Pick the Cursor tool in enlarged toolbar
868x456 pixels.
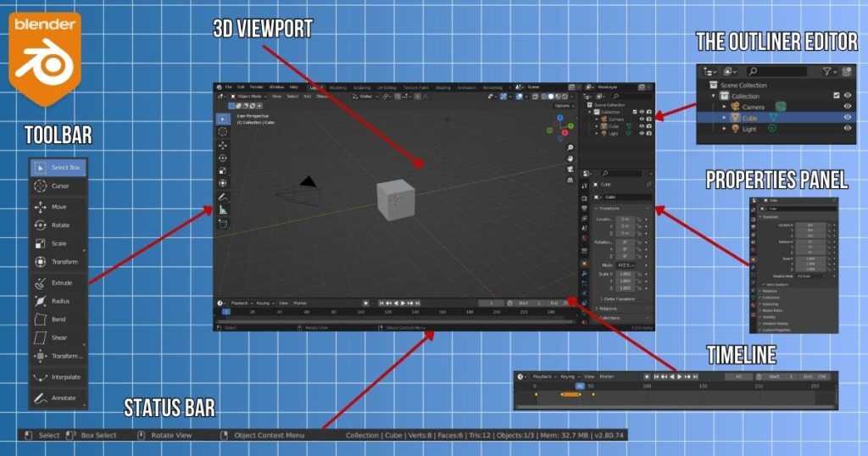[58, 186]
